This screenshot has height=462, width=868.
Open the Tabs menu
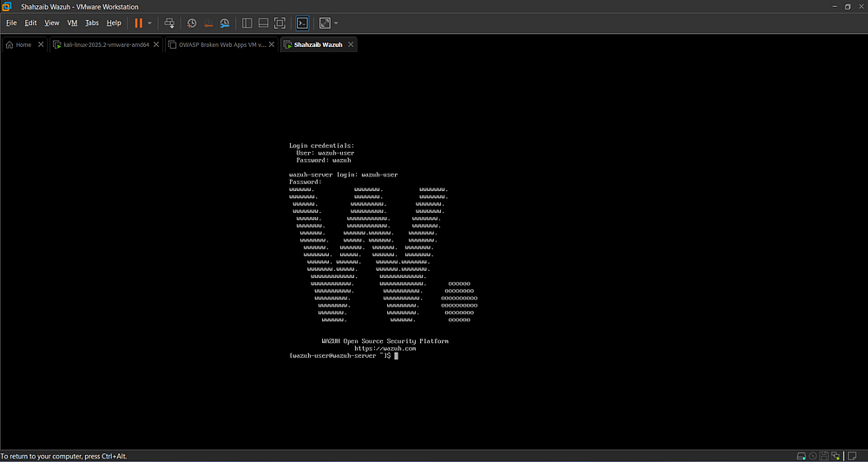click(x=92, y=23)
